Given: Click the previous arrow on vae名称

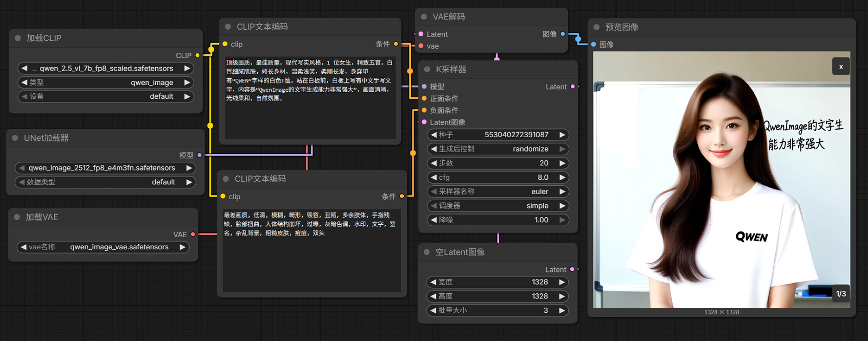Looking at the screenshot, I should [23, 247].
